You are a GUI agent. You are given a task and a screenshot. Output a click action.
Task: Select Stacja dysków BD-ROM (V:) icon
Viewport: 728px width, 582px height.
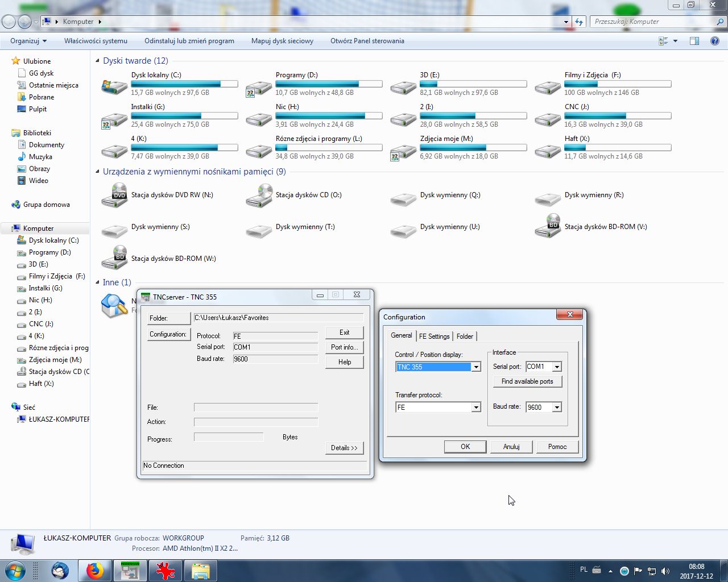coord(548,226)
